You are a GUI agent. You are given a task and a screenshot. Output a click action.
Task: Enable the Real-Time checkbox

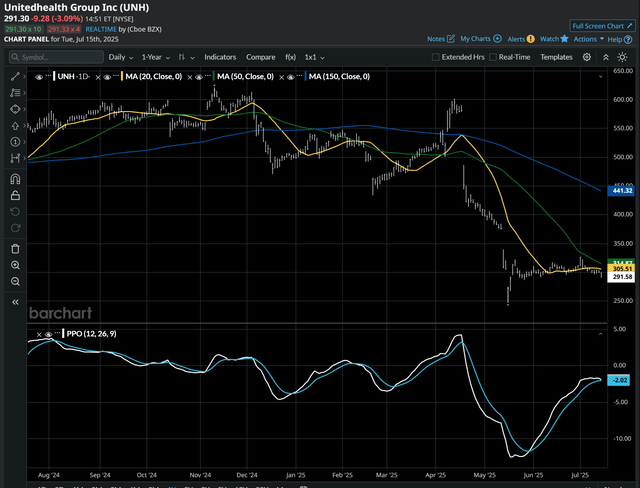click(x=493, y=57)
